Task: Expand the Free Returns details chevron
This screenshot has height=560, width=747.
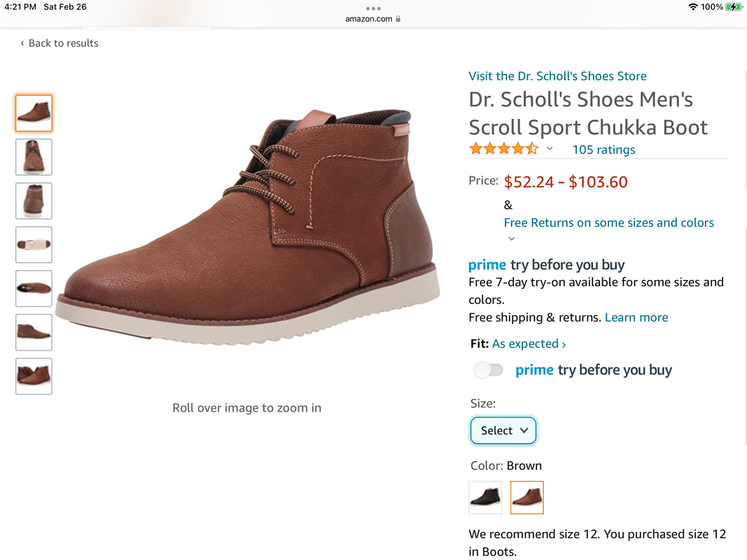Action: (512, 239)
